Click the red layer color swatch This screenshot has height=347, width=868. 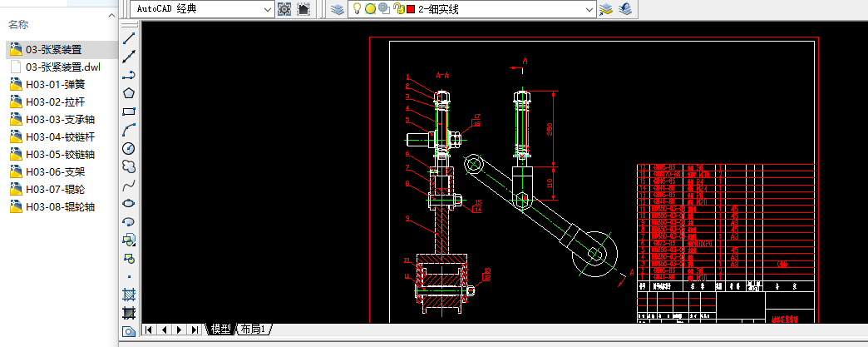click(x=411, y=9)
